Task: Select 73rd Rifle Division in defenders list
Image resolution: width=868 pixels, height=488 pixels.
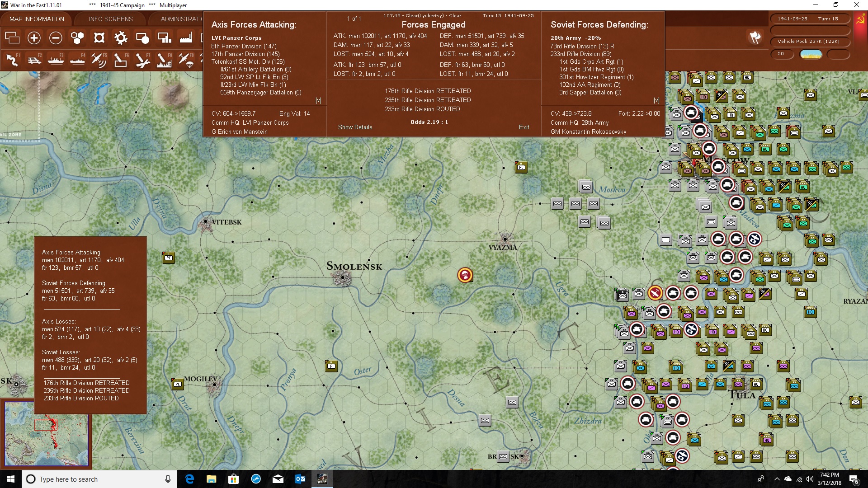Action: pos(582,46)
